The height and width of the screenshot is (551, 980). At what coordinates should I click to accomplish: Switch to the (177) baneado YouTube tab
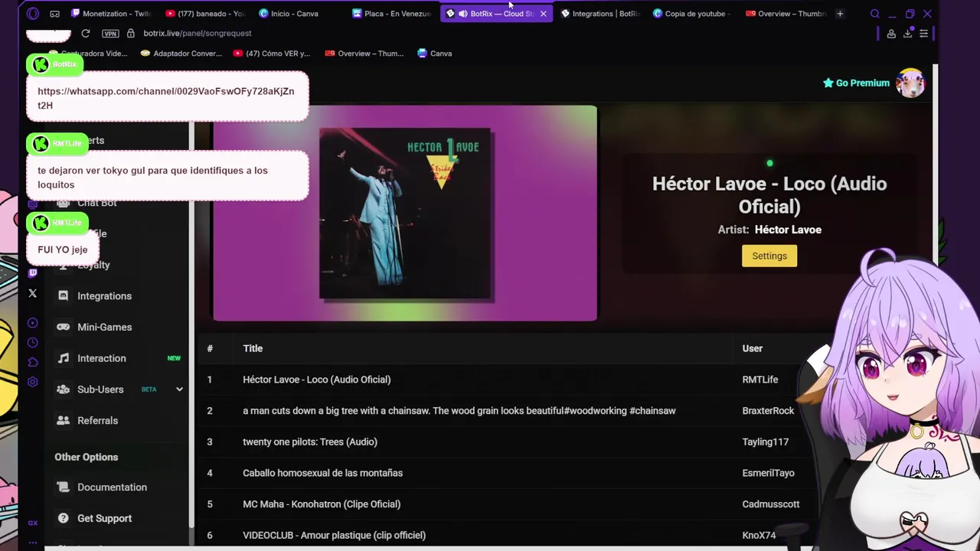pos(205,14)
